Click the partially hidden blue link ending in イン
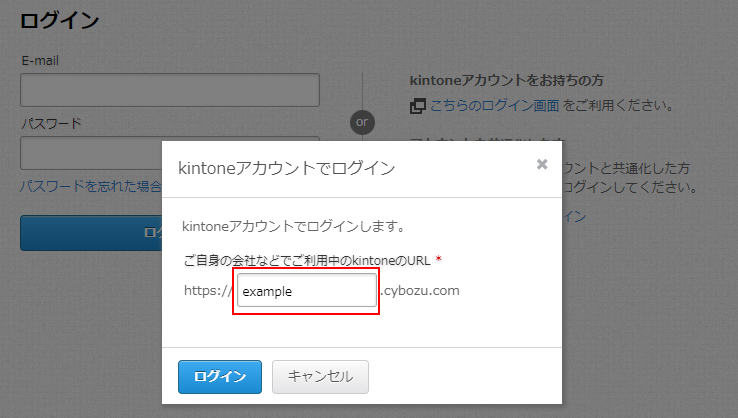The height and width of the screenshot is (418, 738). coord(574,216)
